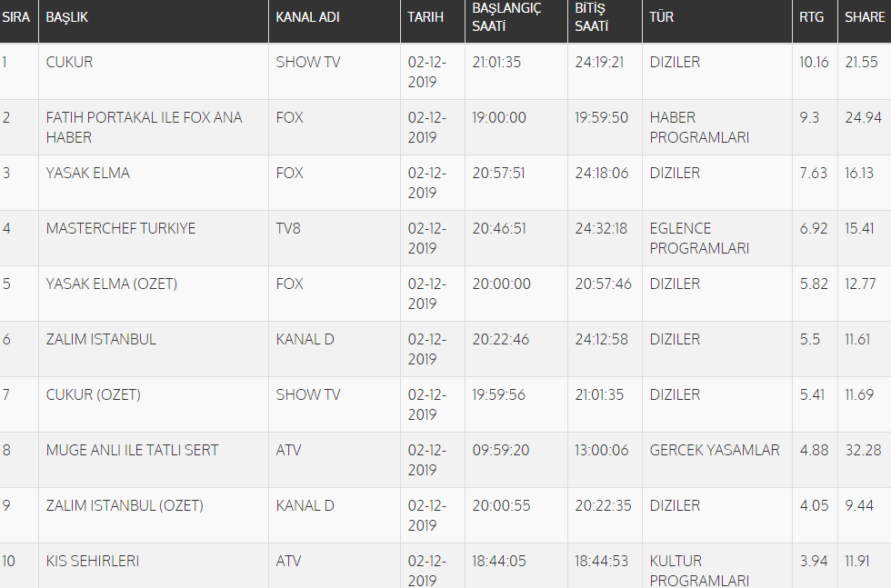Click the YASAK ELMA (OZET) title

[x=112, y=284]
